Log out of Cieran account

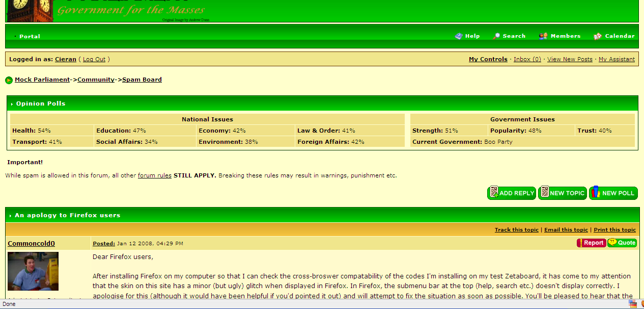94,59
